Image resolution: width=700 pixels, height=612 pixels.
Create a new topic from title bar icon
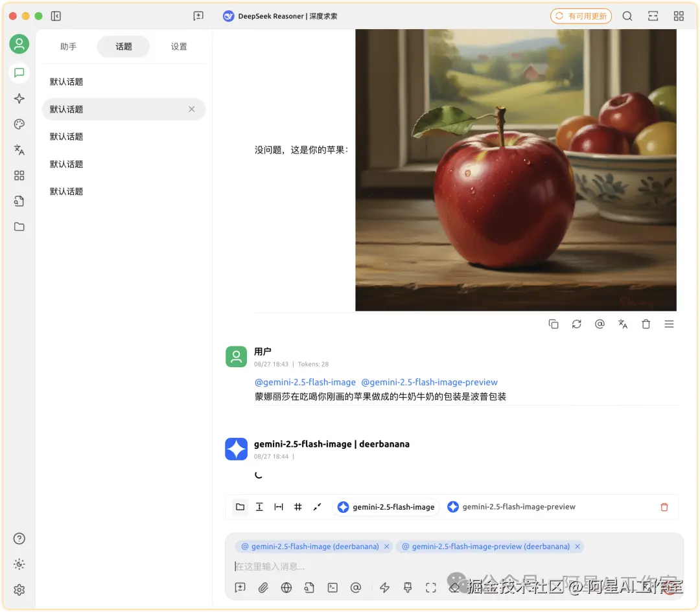pyautogui.click(x=198, y=16)
